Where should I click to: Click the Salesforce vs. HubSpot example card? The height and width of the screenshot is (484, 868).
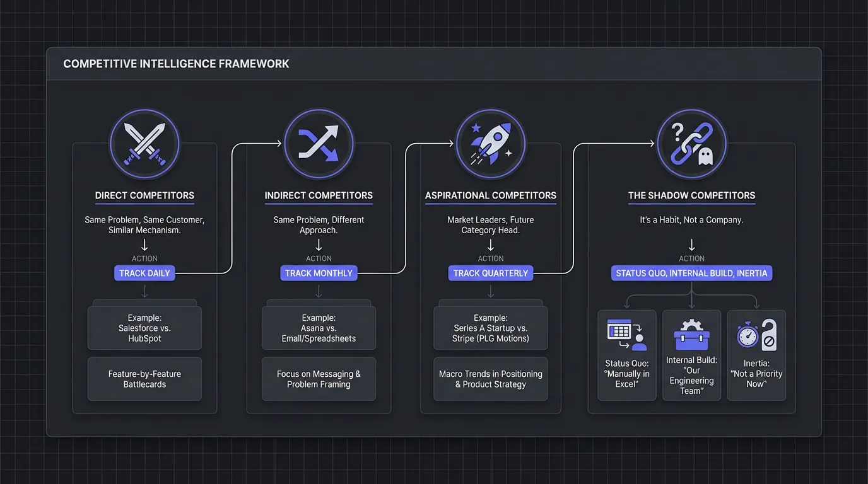coord(144,328)
